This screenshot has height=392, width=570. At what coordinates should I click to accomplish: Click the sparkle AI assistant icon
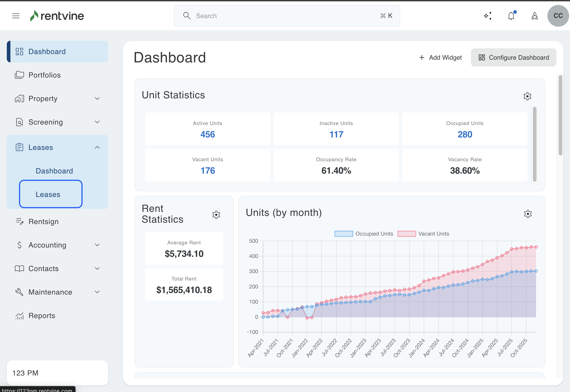pyautogui.click(x=488, y=16)
